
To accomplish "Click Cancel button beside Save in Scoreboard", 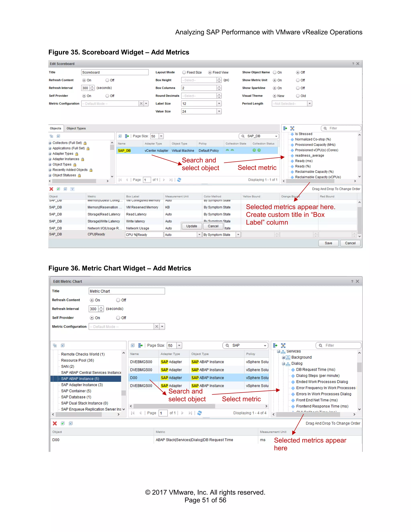I will (x=350, y=243).
